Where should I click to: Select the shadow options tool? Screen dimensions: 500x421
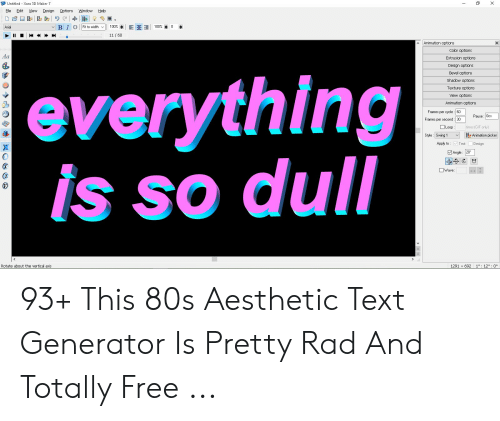6,104
